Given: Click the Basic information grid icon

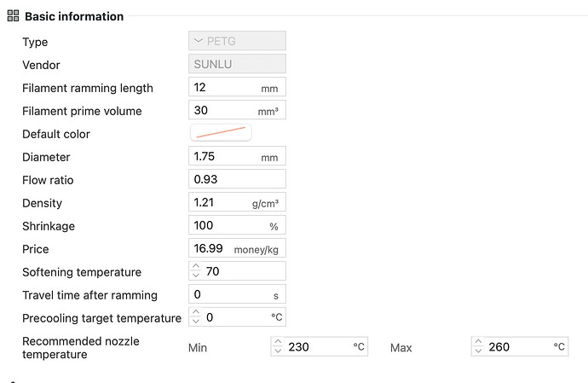Looking at the screenshot, I should pyautogui.click(x=13, y=15).
